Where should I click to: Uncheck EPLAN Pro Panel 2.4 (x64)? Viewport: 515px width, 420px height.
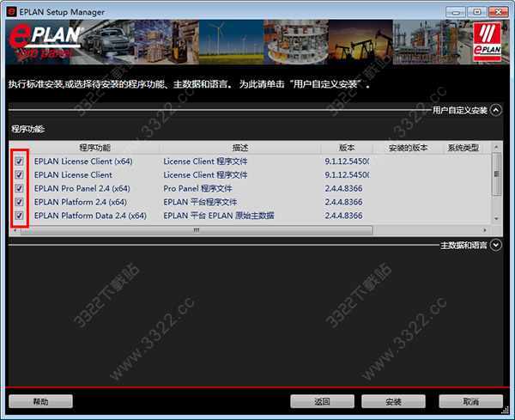pyautogui.click(x=20, y=188)
